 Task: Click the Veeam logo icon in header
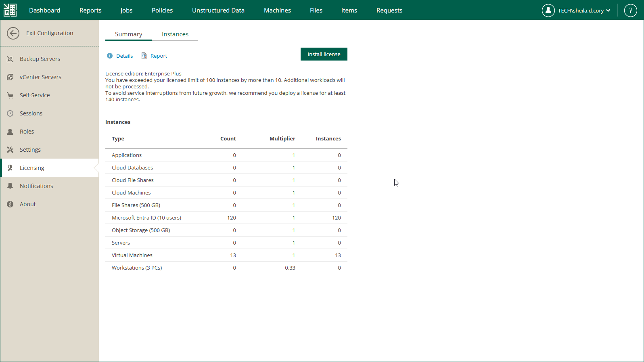click(x=10, y=10)
